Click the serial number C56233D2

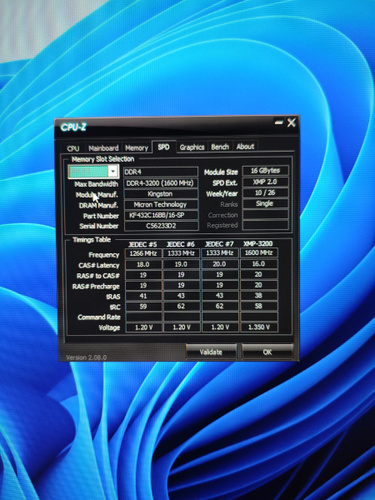(x=161, y=226)
